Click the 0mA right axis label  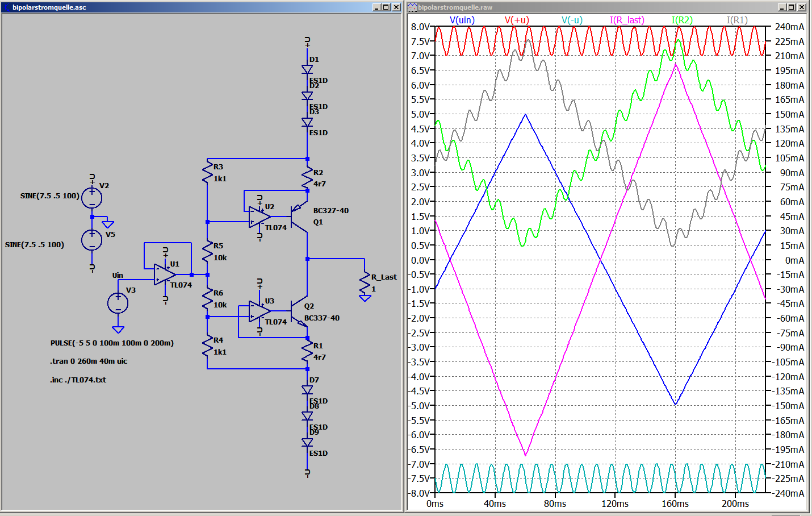[x=794, y=260]
